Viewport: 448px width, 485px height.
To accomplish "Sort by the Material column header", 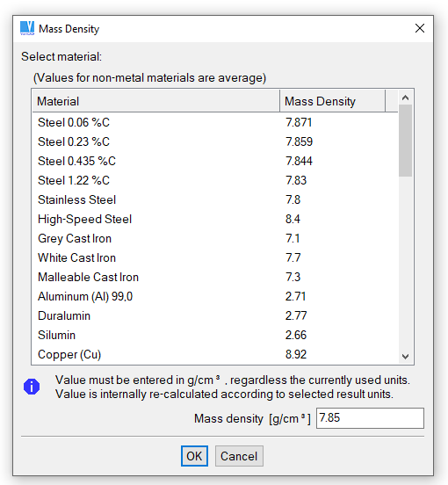I will point(156,101).
